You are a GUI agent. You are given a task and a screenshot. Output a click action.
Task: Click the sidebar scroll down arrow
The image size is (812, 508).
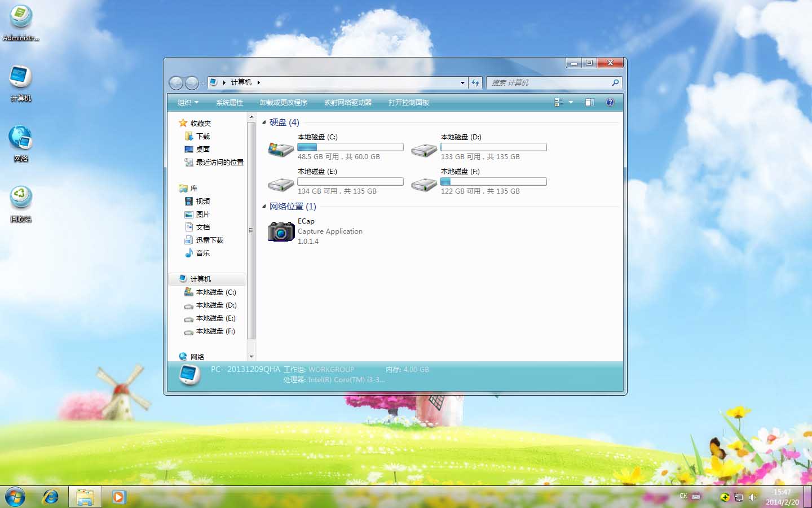[x=251, y=357]
